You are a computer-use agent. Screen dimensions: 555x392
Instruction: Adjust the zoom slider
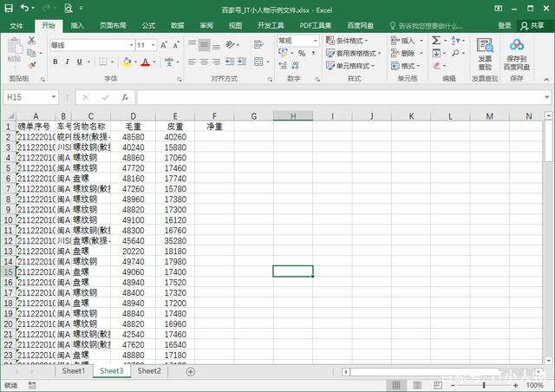tap(484, 385)
